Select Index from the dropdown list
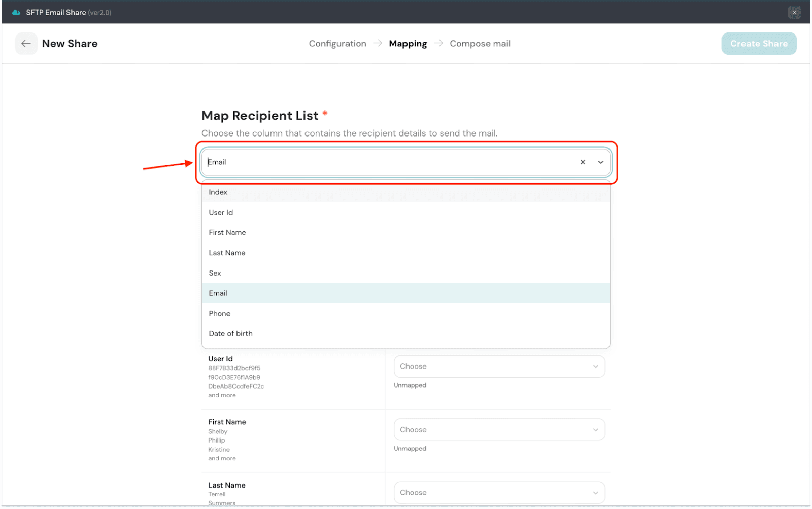The height and width of the screenshot is (509, 812). [218, 192]
